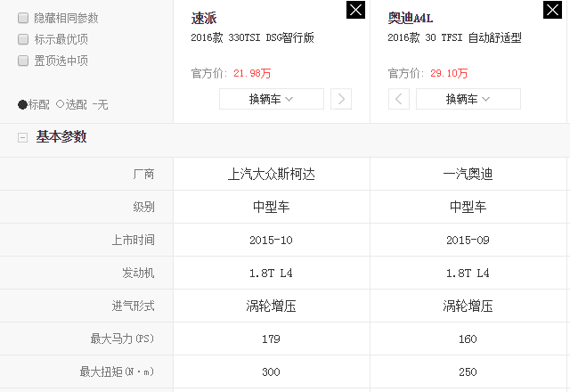The height and width of the screenshot is (392, 570).
Task: Open the 奥迪A4L model name link
Action: (411, 18)
